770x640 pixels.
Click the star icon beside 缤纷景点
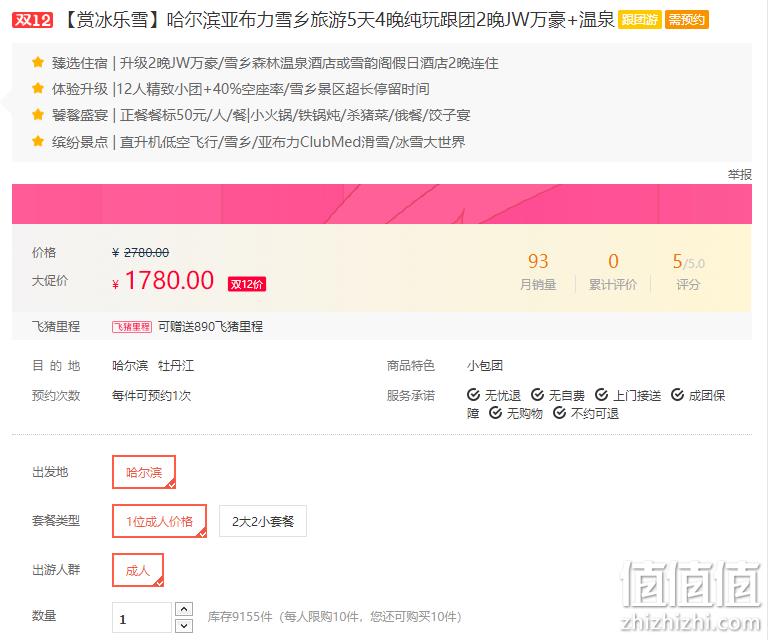[x=38, y=141]
